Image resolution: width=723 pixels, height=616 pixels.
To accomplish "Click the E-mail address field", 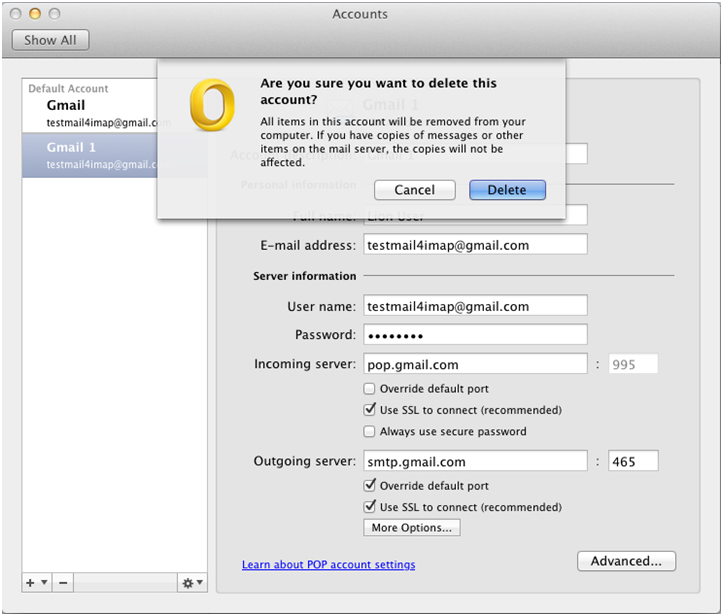I will (x=475, y=244).
